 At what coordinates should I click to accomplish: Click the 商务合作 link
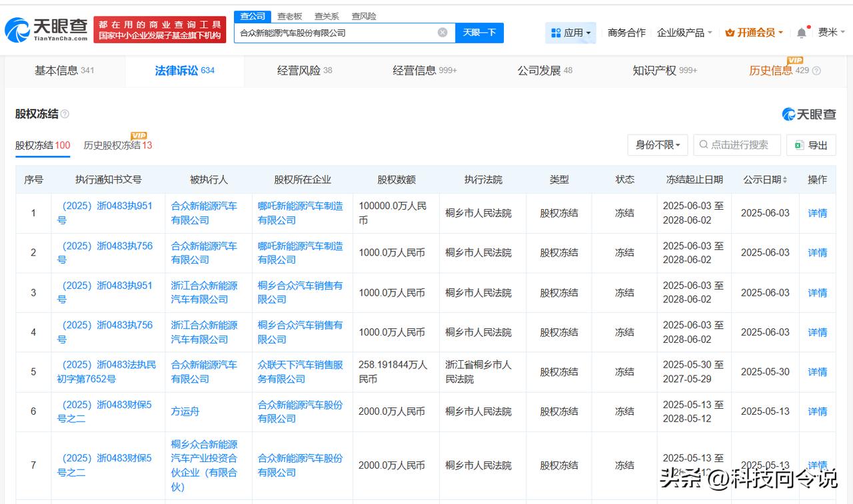626,33
